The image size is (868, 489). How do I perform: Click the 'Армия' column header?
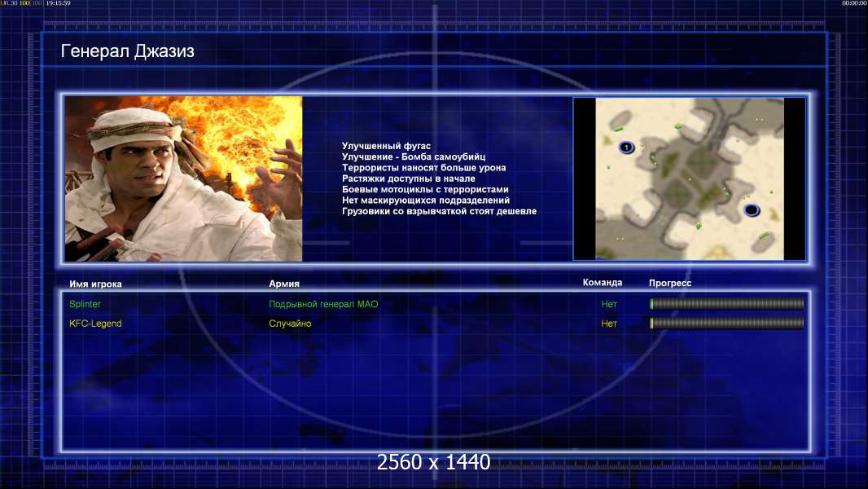click(x=284, y=284)
